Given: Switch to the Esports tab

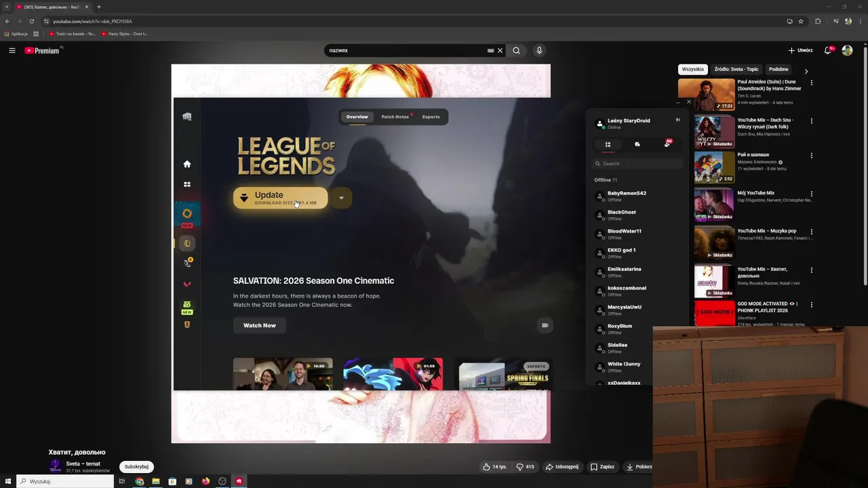Looking at the screenshot, I should click(431, 117).
